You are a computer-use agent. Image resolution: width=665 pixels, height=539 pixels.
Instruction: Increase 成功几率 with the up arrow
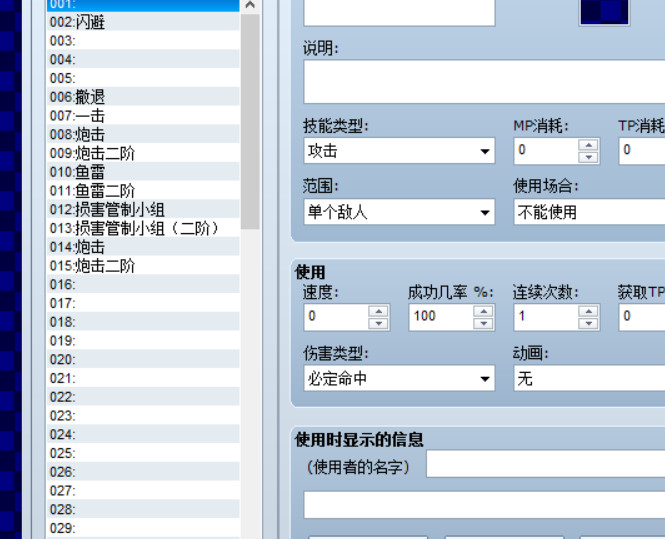coord(483,311)
